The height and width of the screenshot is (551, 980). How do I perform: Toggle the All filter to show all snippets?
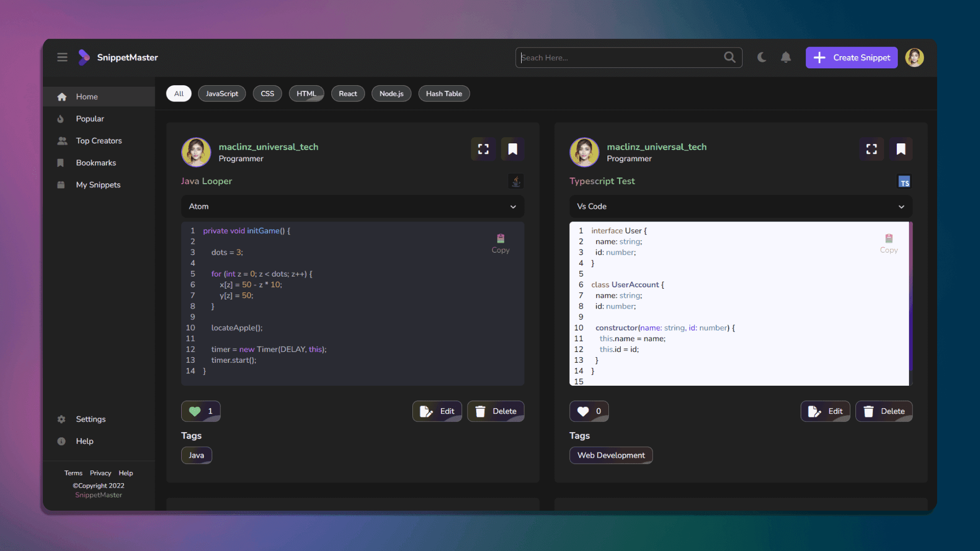(x=178, y=93)
